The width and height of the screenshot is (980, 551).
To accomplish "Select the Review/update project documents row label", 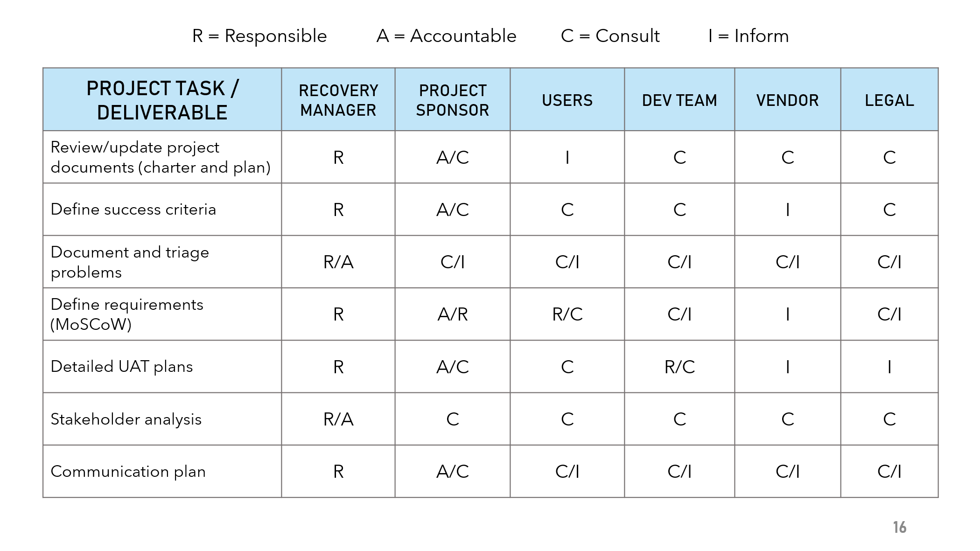I will click(162, 157).
